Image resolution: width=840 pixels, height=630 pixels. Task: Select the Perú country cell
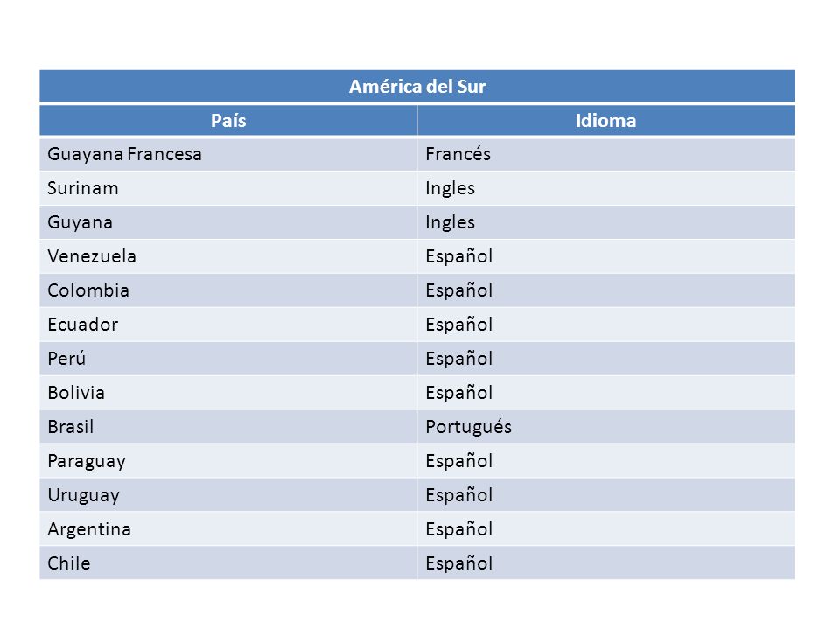[228, 359]
